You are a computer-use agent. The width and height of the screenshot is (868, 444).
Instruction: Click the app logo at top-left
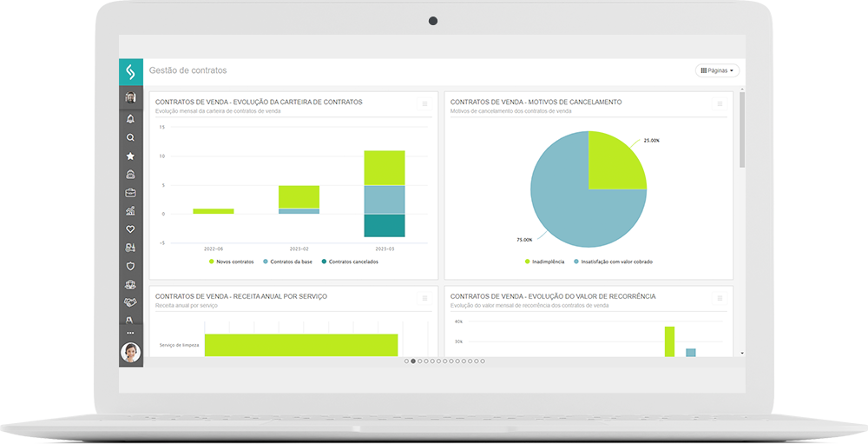(131, 71)
